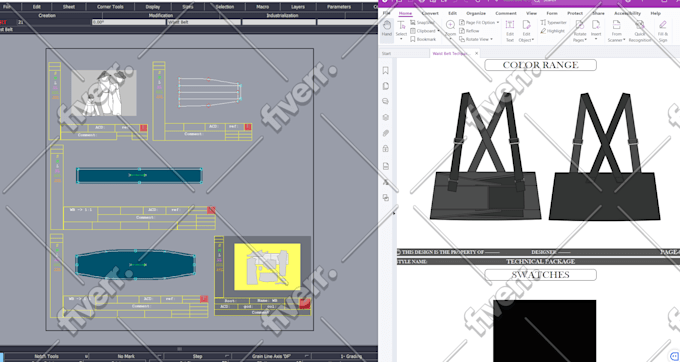Open the Corner Tools menu
The image size is (680, 362).
coord(110,7)
